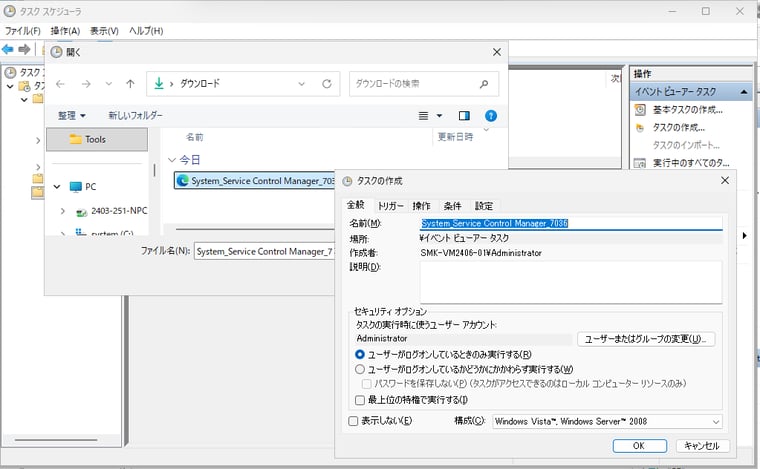Select run whether user logged on or not
Image resolution: width=760 pixels, height=469 pixels.
point(360,369)
